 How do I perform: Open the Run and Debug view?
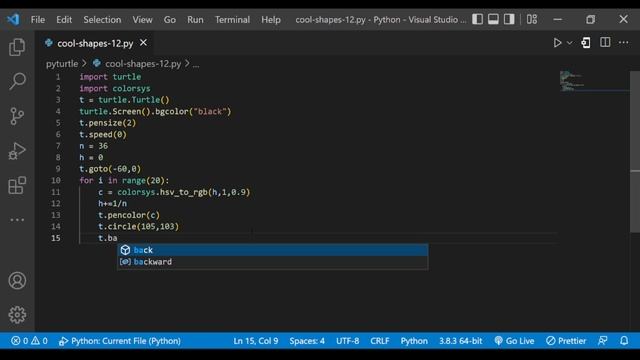click(x=17, y=151)
